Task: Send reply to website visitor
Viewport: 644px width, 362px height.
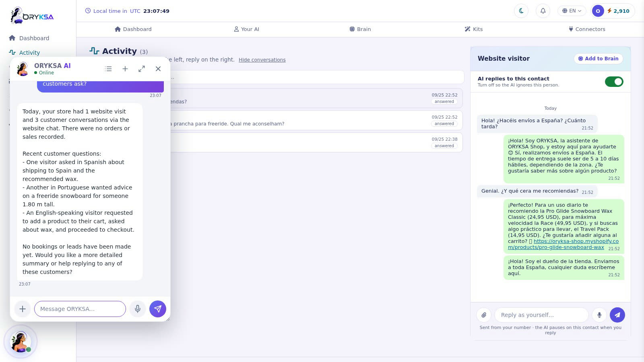Action: [617, 315]
